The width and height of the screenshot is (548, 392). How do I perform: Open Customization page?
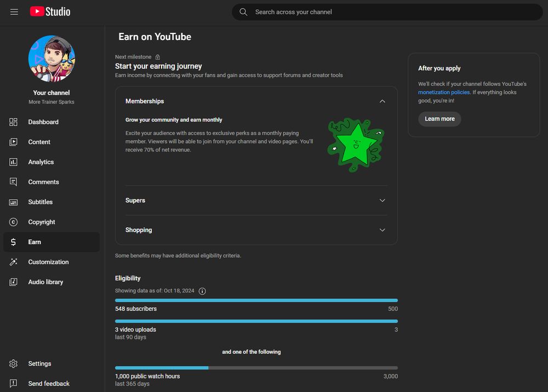click(x=52, y=262)
